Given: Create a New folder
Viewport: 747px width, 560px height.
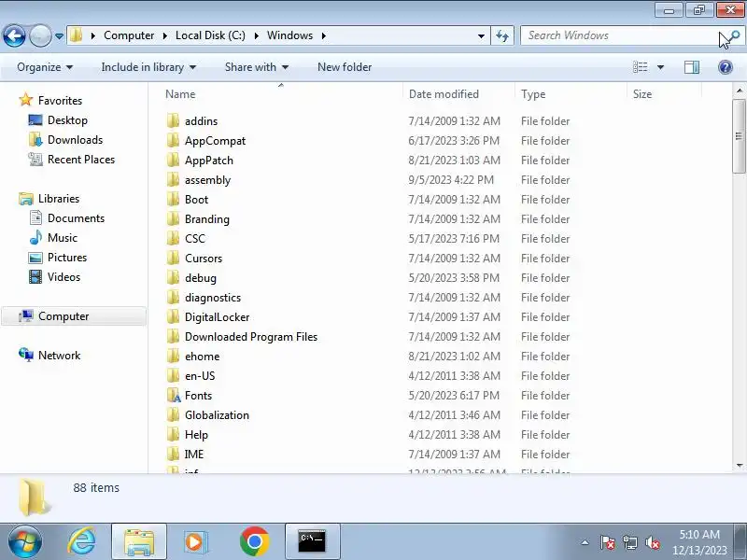Looking at the screenshot, I should pos(345,67).
